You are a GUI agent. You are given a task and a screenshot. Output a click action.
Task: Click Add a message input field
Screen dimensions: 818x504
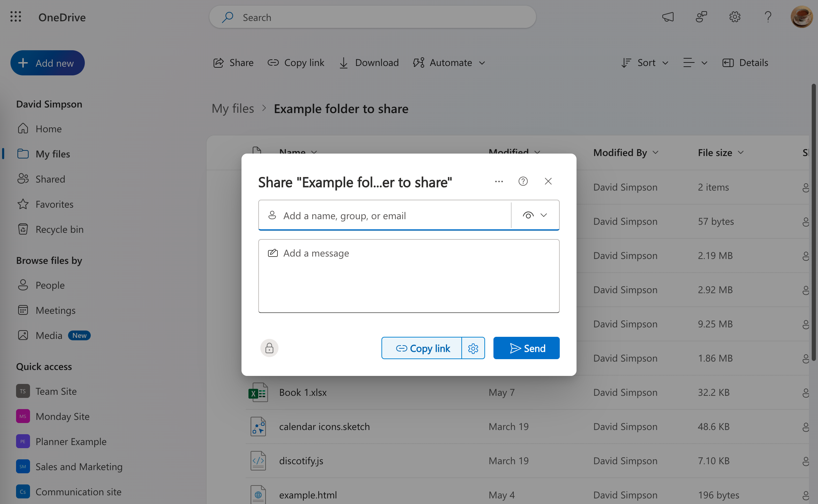(x=409, y=275)
